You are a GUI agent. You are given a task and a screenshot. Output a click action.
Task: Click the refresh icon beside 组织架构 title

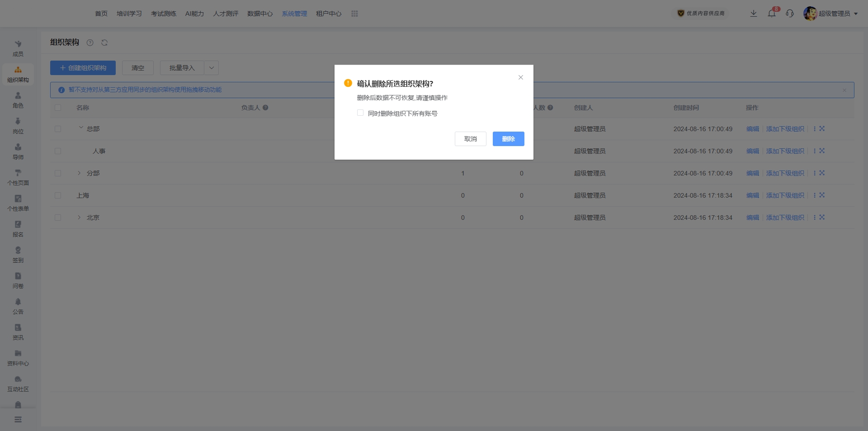coord(104,43)
